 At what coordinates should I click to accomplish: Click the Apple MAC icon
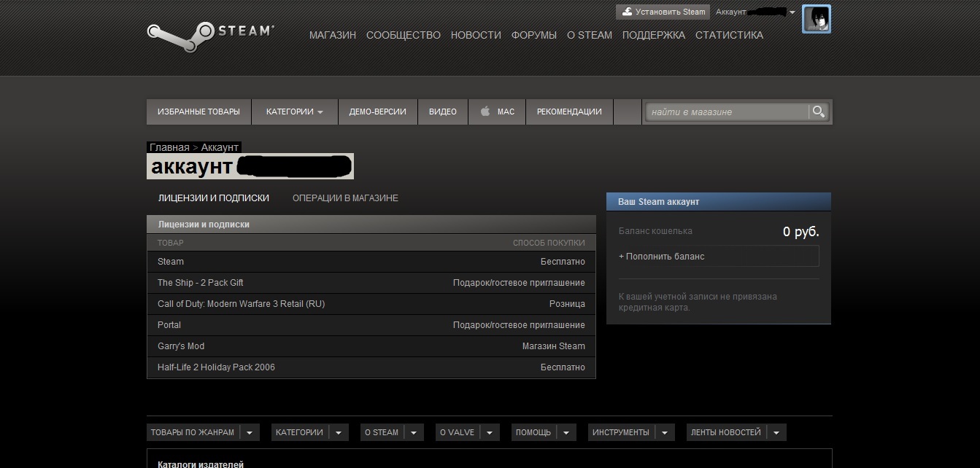[x=485, y=112]
